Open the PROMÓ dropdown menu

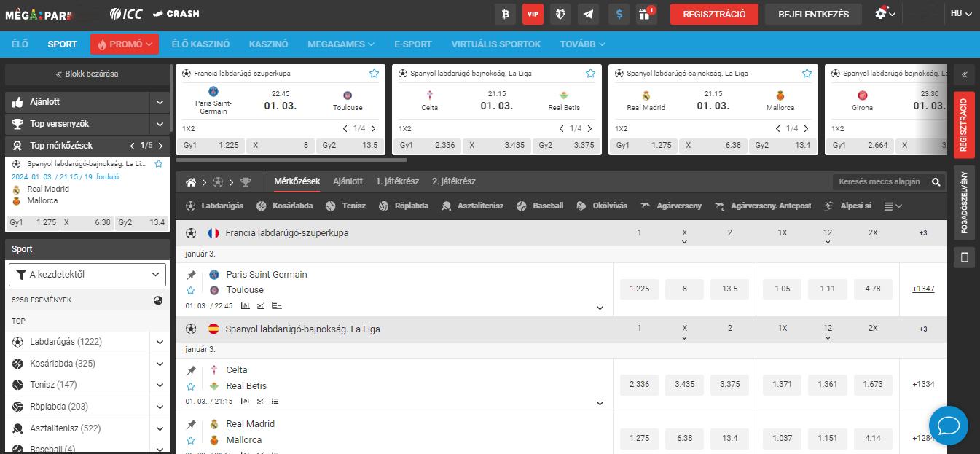click(125, 44)
